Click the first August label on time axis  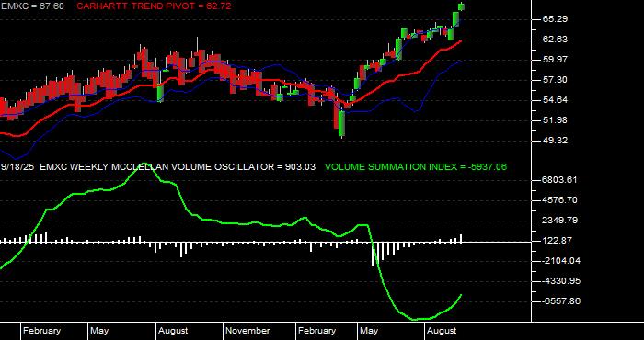[x=173, y=331]
